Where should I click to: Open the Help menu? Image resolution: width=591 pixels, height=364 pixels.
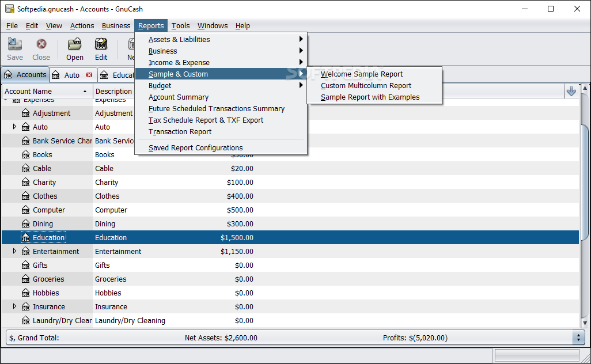coord(243,25)
